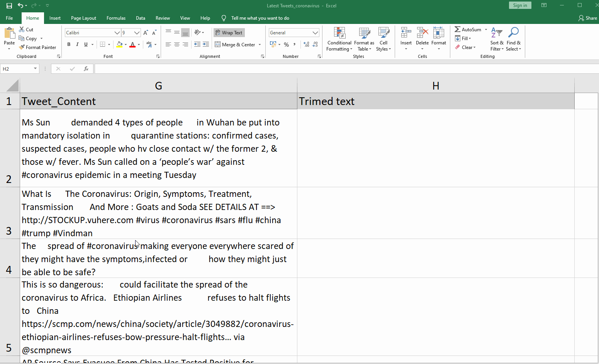This screenshot has width=599, height=364.
Task: Click the Insert Function fx icon
Action: click(86, 69)
